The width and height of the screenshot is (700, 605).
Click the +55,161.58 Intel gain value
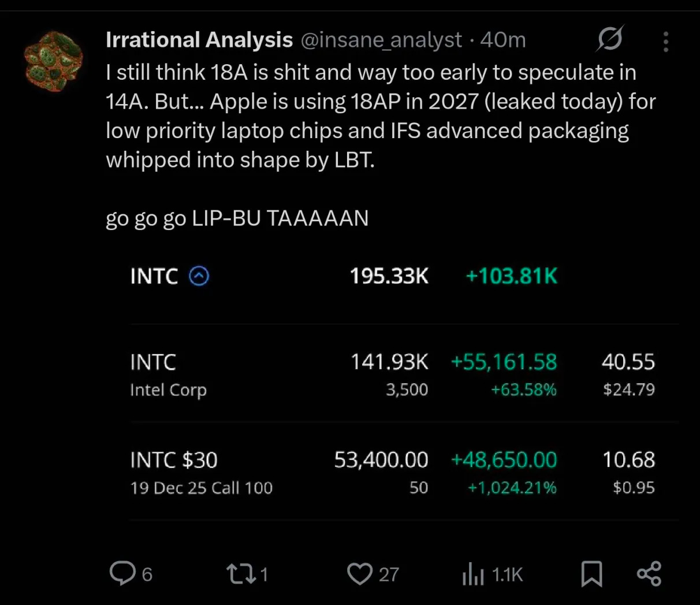coord(504,362)
